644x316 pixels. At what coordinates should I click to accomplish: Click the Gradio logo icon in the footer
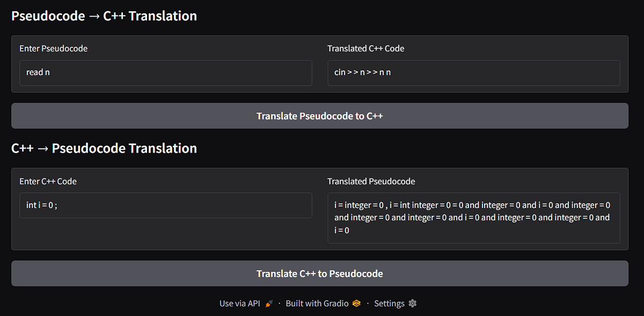pyautogui.click(x=356, y=303)
